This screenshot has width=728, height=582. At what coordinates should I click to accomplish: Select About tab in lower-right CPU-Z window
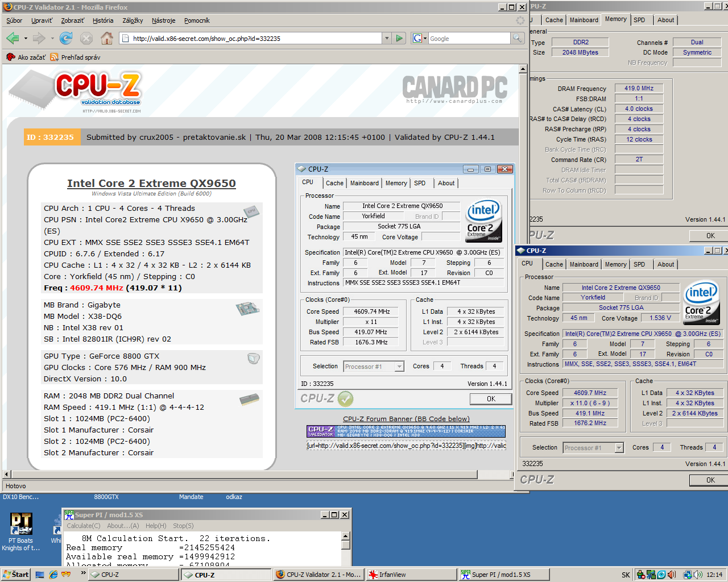coord(665,264)
